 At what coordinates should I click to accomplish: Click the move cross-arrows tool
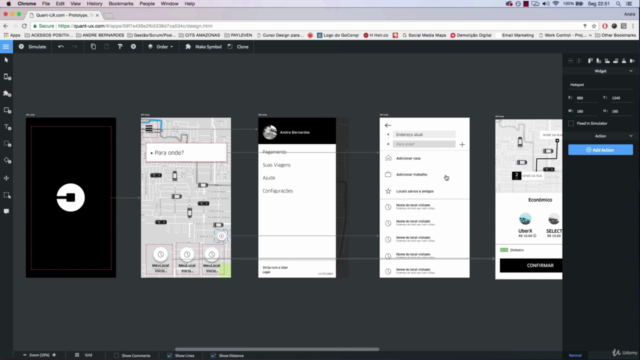pos(7,178)
